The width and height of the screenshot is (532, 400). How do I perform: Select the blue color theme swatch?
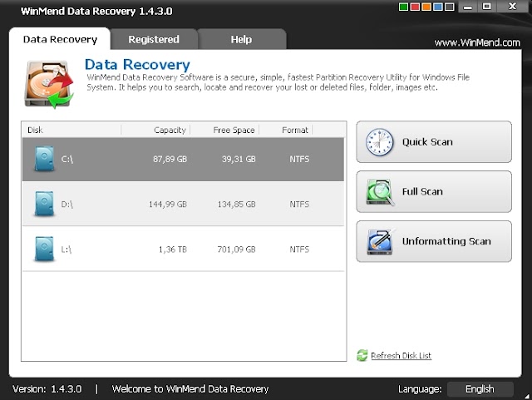click(438, 7)
